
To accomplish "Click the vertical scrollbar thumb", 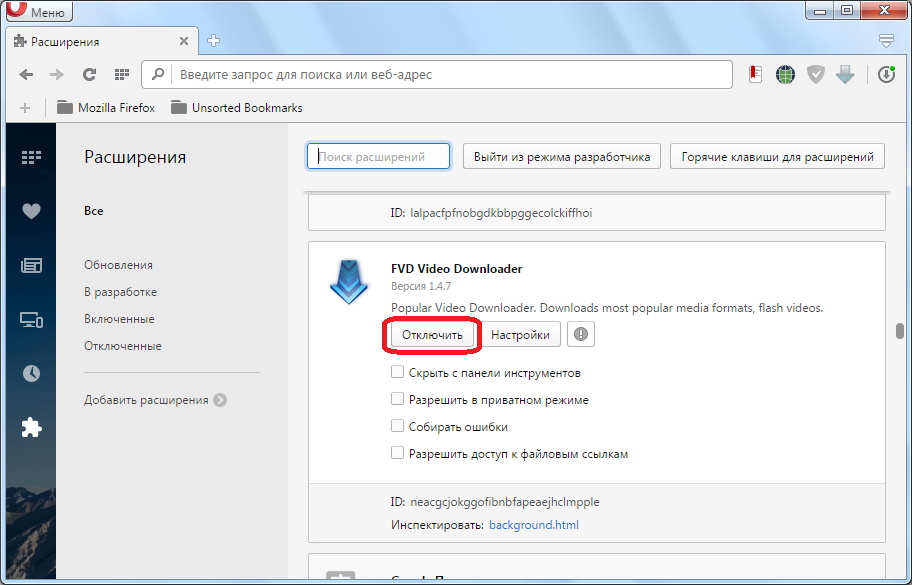I will point(900,331).
